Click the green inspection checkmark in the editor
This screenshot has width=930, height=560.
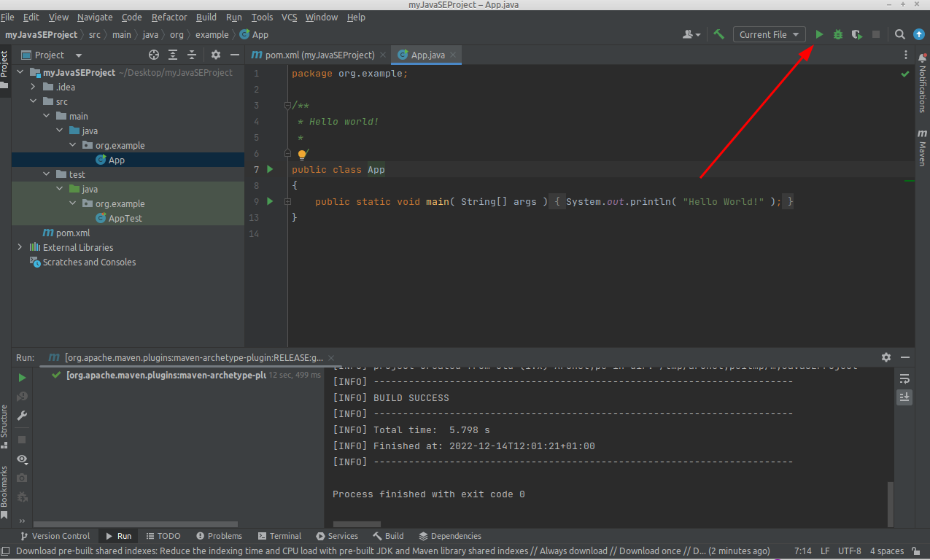pos(905,74)
